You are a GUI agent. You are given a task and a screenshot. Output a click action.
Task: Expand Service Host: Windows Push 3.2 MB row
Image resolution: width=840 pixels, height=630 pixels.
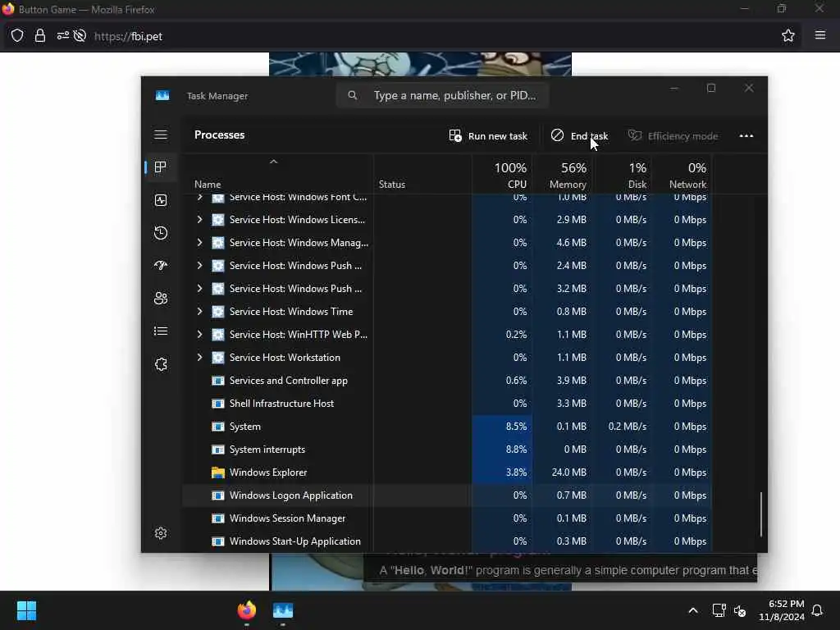(x=199, y=289)
